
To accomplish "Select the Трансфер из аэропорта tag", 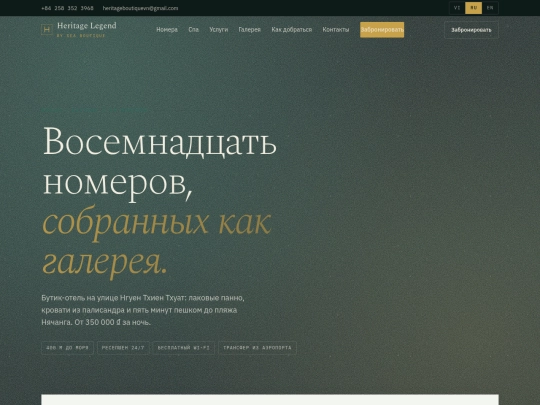I will [257, 348].
